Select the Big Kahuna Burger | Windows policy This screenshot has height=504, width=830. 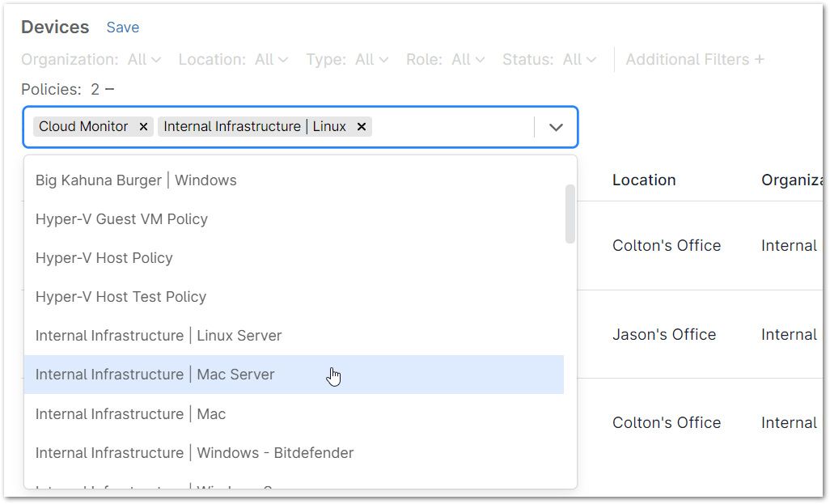tap(136, 180)
